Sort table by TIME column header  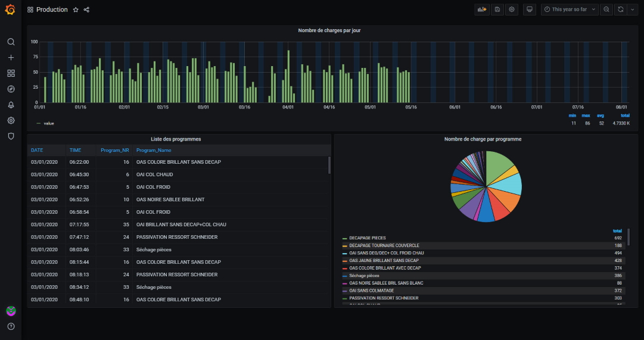(x=75, y=150)
